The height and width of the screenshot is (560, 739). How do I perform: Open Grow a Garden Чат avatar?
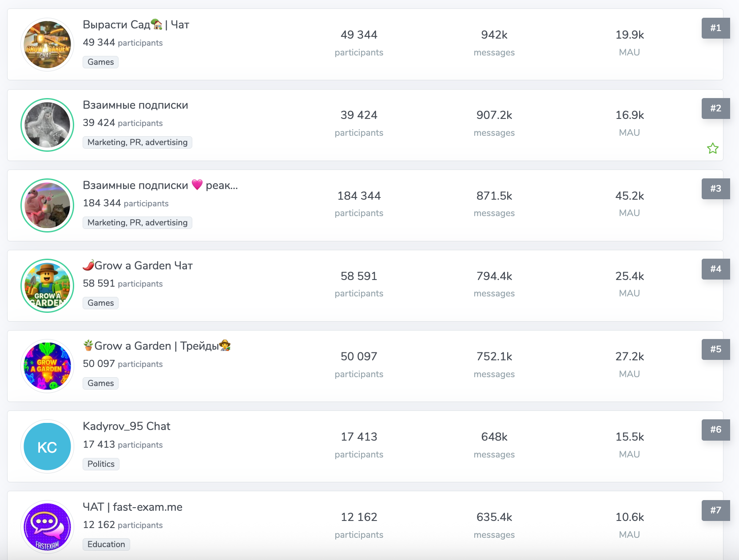[47, 285]
